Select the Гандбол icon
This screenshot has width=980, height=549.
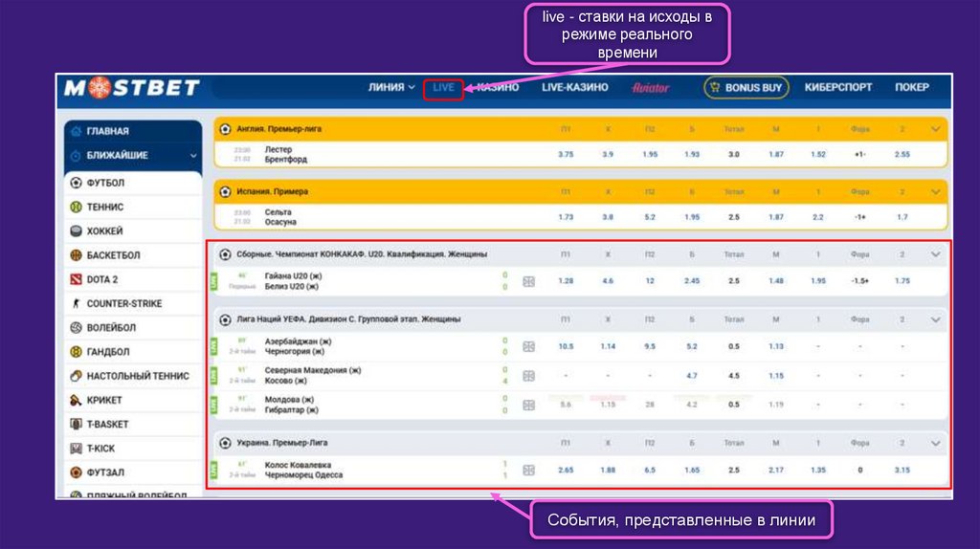(76, 352)
